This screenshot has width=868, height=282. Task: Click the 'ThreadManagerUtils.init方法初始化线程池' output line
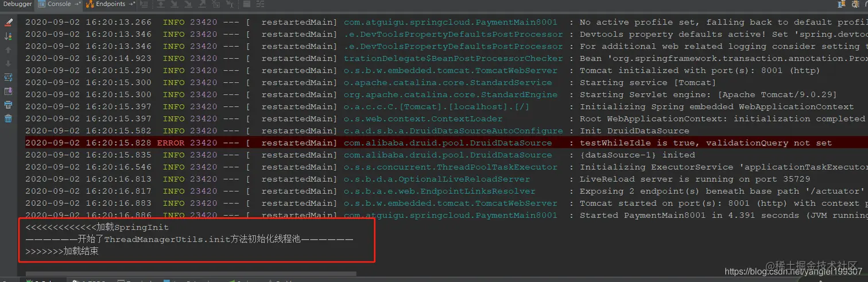click(189, 239)
